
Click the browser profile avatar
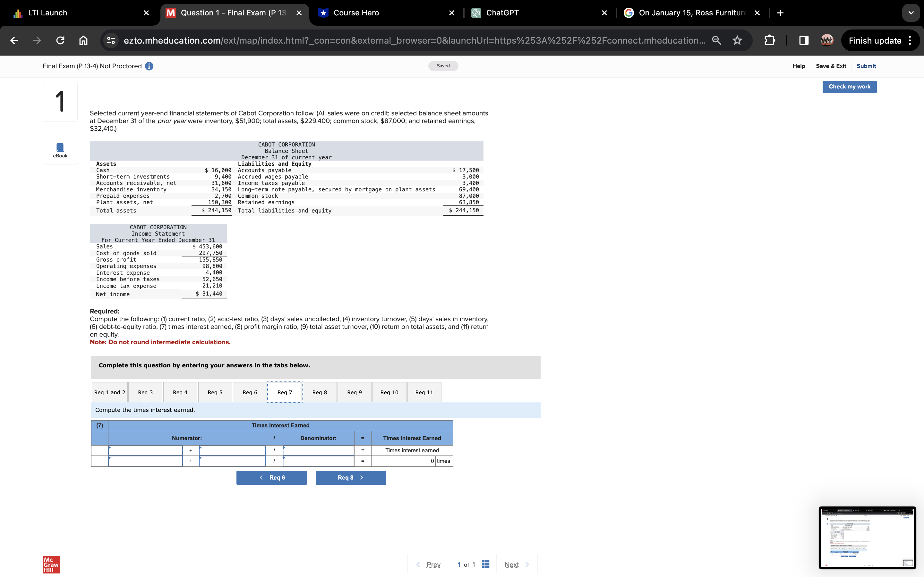pyautogui.click(x=827, y=40)
